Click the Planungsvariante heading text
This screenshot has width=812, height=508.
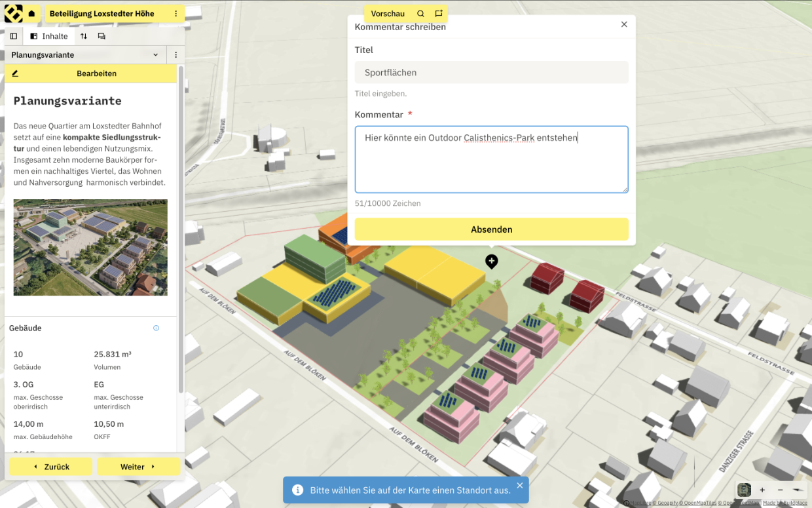[67, 101]
